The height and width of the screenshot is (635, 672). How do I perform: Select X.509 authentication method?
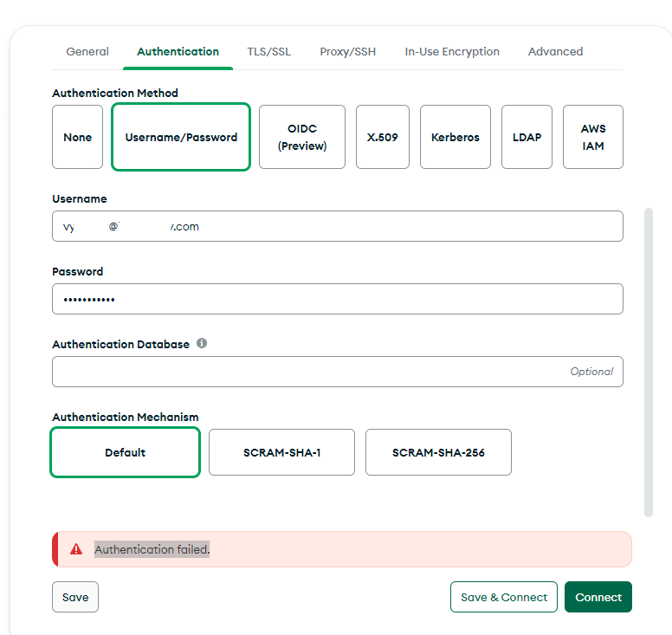tap(383, 137)
